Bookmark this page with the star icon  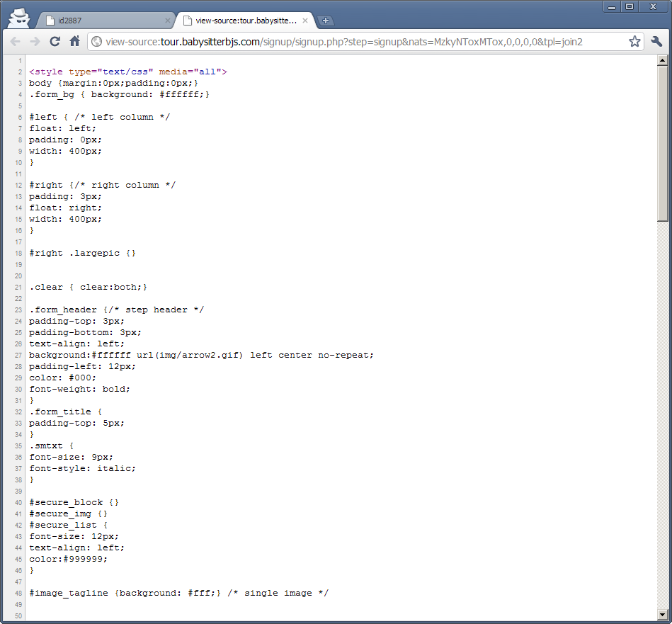pos(634,42)
